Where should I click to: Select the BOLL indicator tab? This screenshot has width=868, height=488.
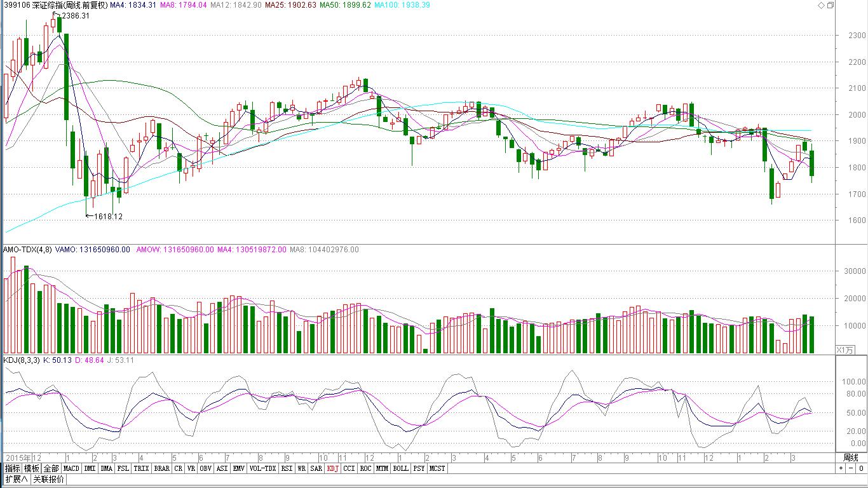pyautogui.click(x=400, y=469)
